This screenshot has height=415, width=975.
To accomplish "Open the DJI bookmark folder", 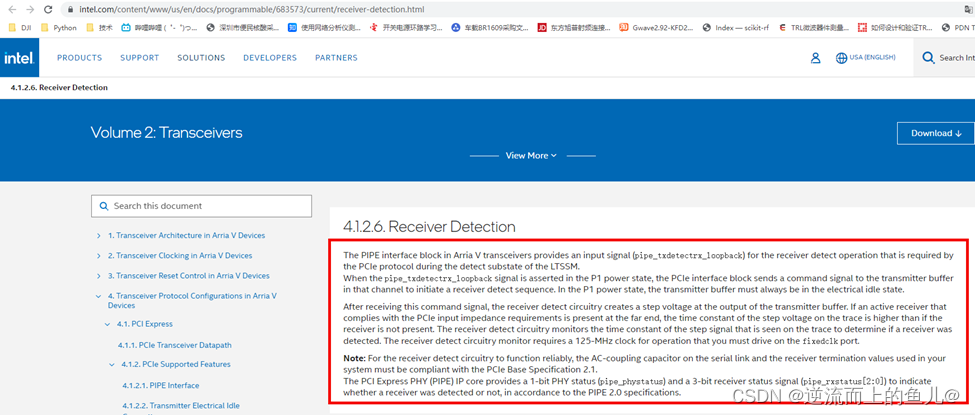I will coord(19,27).
